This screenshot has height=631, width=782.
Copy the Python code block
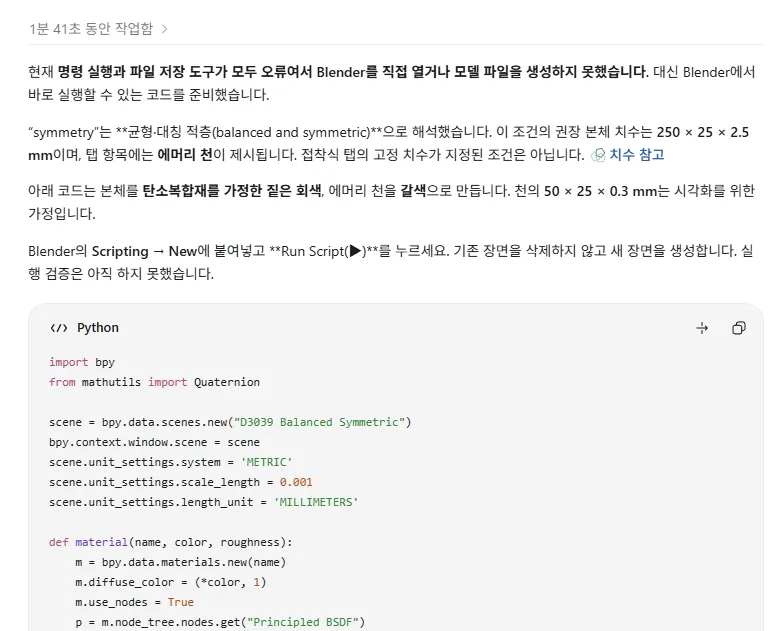(x=739, y=328)
